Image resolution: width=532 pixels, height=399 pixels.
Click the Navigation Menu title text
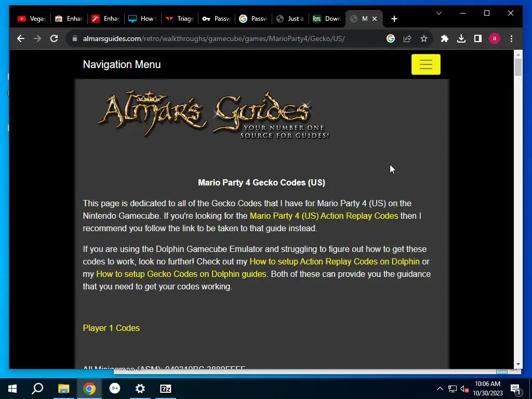pyautogui.click(x=122, y=64)
